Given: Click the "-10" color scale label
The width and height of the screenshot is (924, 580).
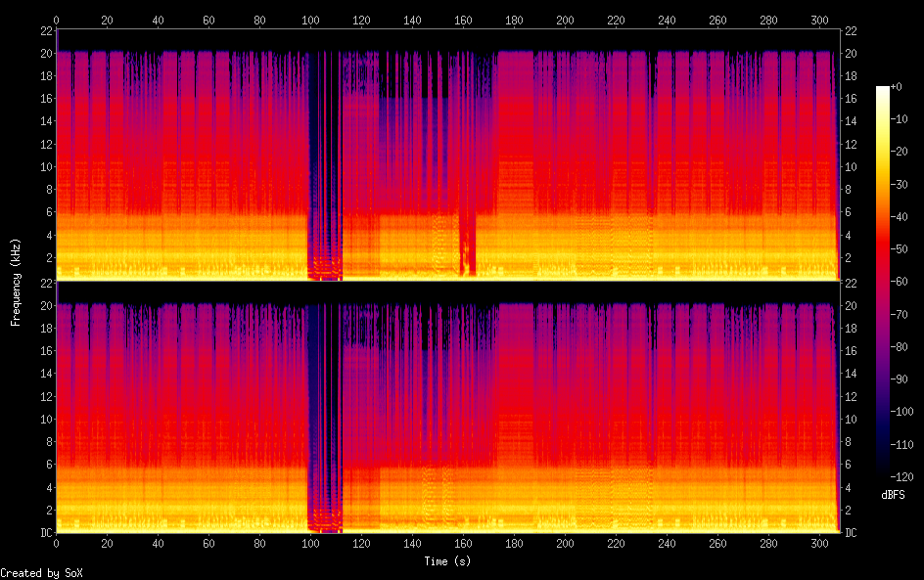Looking at the screenshot, I should click(899, 119).
